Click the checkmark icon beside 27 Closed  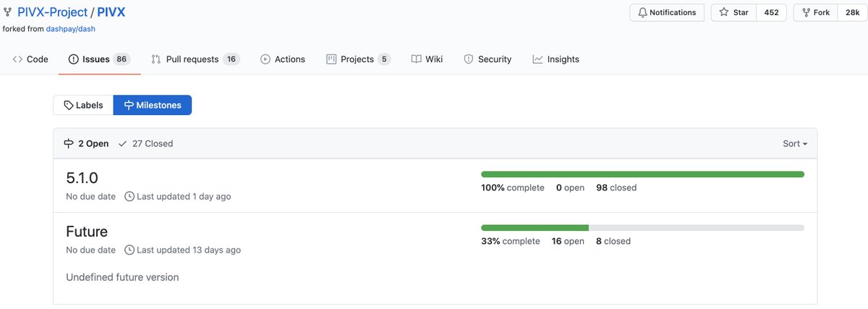[x=123, y=143]
